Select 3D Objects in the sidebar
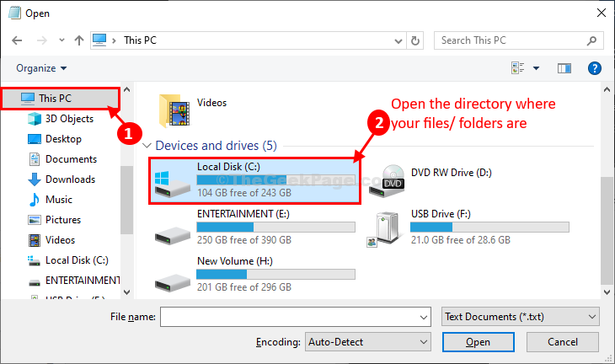The image size is (615, 364). pos(69,119)
